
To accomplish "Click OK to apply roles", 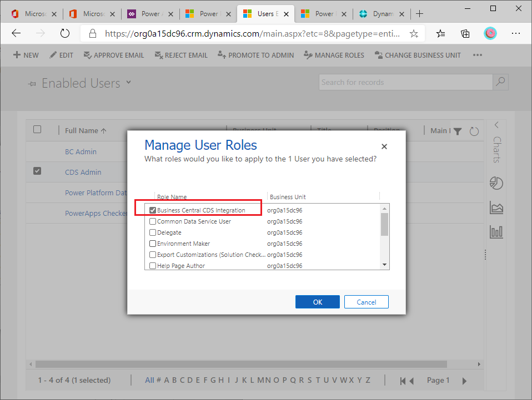I will 317,302.
